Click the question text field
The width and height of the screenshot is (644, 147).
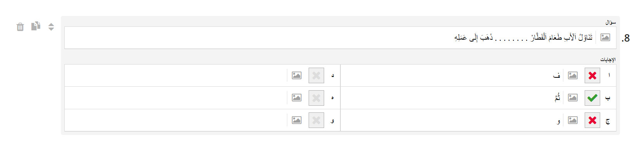click(330, 38)
